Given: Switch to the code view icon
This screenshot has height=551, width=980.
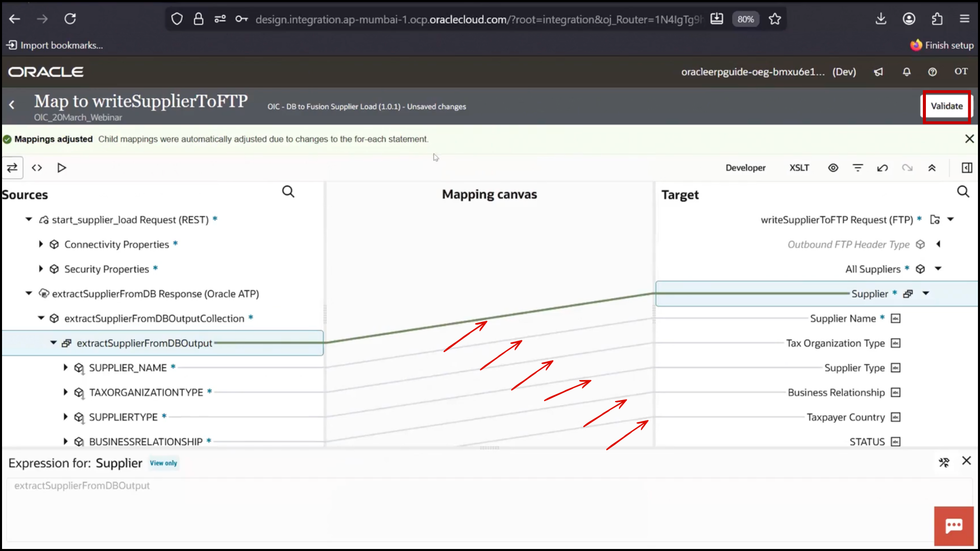Looking at the screenshot, I should pyautogui.click(x=37, y=168).
